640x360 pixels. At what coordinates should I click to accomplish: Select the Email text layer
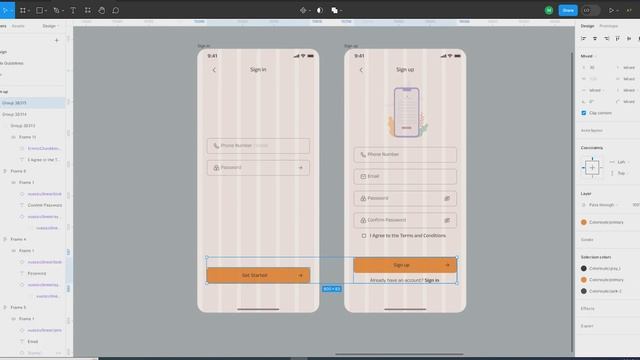pos(33,342)
